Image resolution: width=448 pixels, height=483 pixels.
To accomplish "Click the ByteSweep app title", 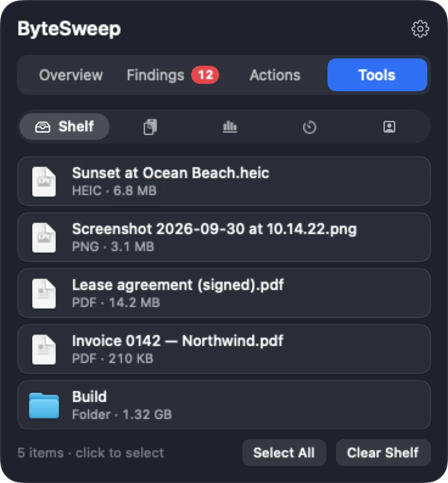I will pyautogui.click(x=69, y=29).
